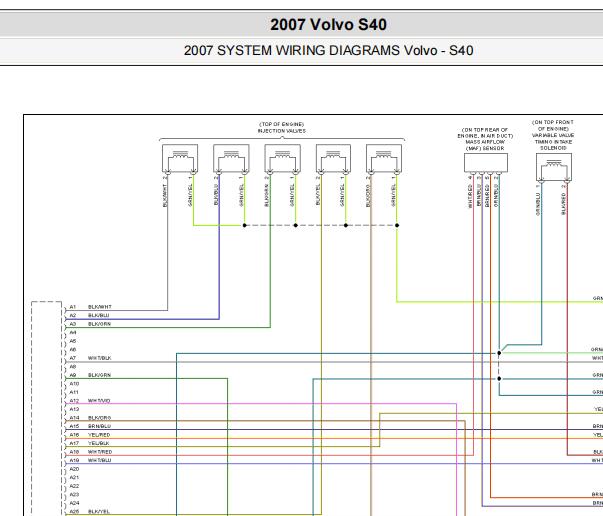The width and height of the screenshot is (603, 516).
Task: Select connector pin label A3
Action: coord(73,324)
